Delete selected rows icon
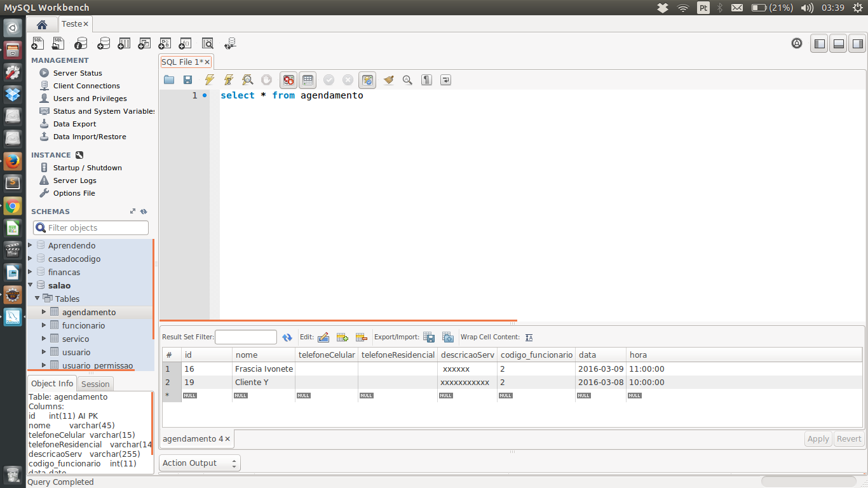Screen dimensions: 868x488 [362, 337]
